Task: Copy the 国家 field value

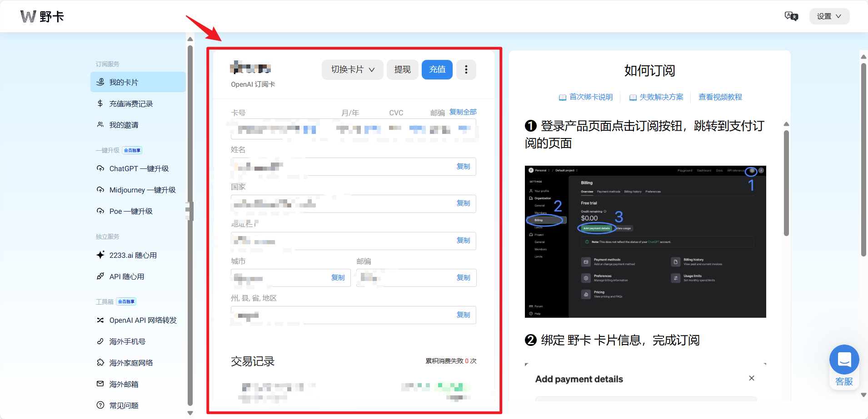Action: coord(464,203)
